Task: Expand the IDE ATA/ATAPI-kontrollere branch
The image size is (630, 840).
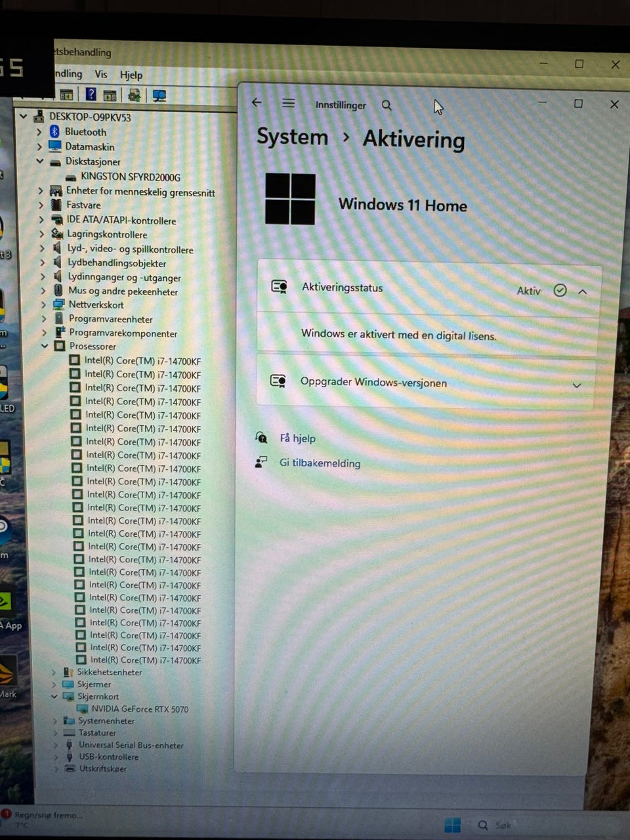Action: point(41,220)
